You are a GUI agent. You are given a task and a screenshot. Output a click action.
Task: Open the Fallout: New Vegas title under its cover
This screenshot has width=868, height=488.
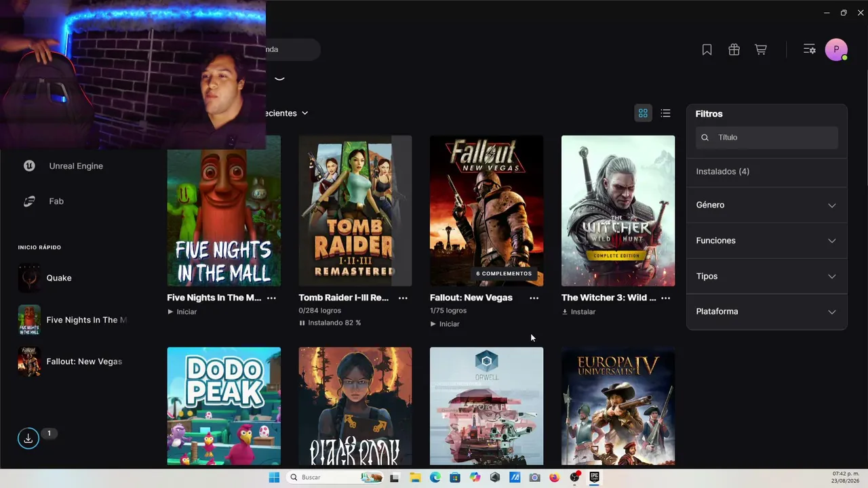471,298
